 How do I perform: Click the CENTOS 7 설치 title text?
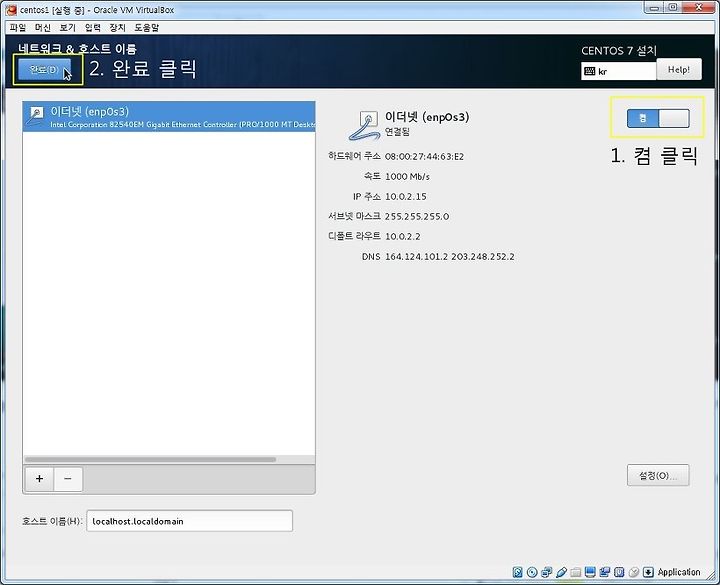pos(619,51)
